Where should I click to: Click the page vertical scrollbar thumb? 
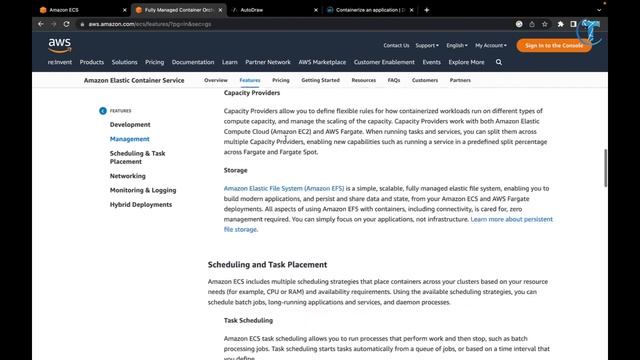point(605,168)
